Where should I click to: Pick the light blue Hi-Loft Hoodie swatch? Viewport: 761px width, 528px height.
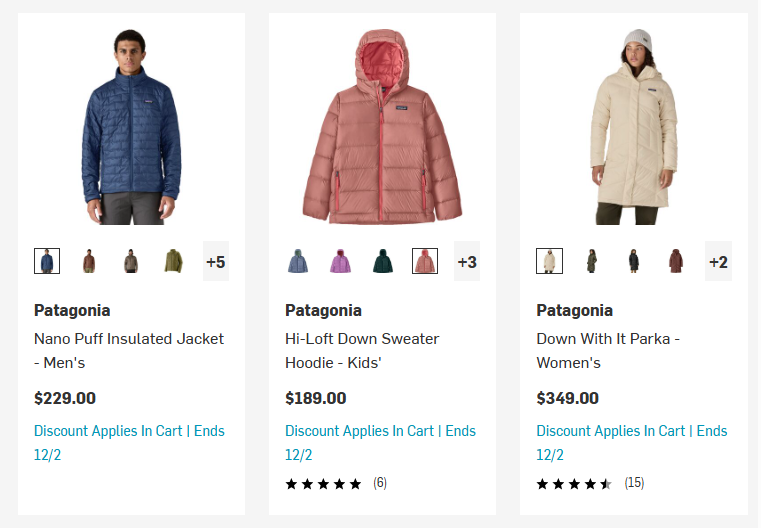[298, 262]
